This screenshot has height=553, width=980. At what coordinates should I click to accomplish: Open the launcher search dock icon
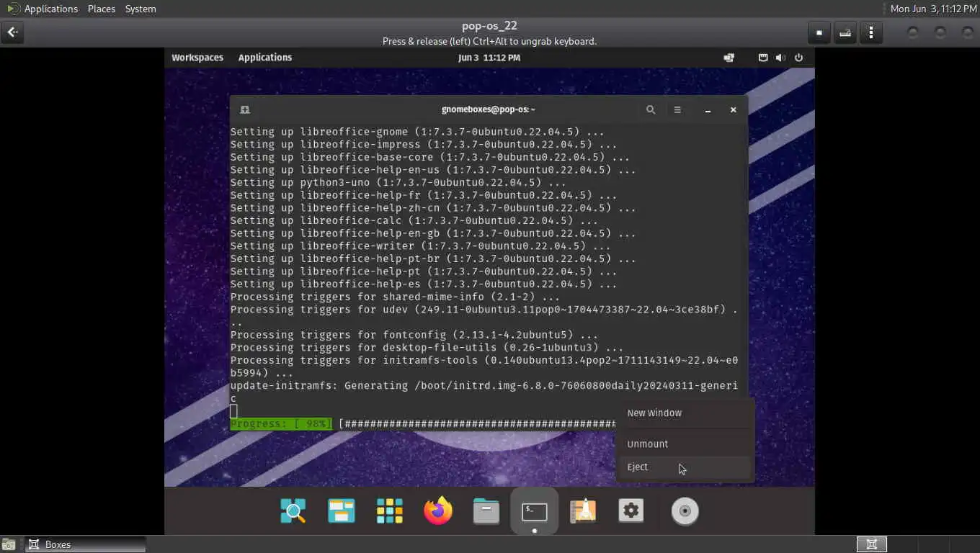pyautogui.click(x=293, y=511)
